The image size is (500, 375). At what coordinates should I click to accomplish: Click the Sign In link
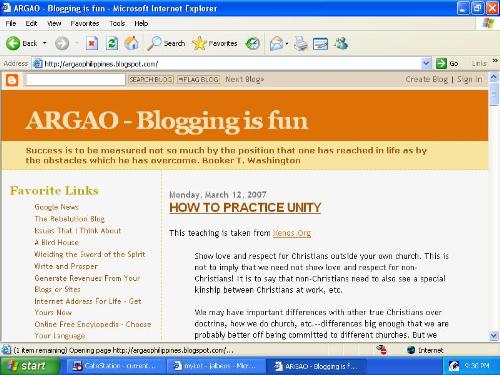click(x=469, y=79)
